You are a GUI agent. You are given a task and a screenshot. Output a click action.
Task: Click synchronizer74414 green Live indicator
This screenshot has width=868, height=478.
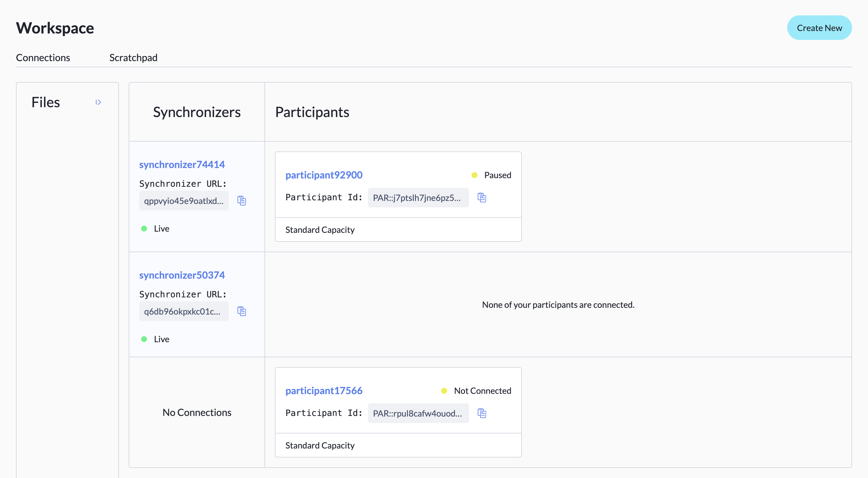click(x=144, y=229)
